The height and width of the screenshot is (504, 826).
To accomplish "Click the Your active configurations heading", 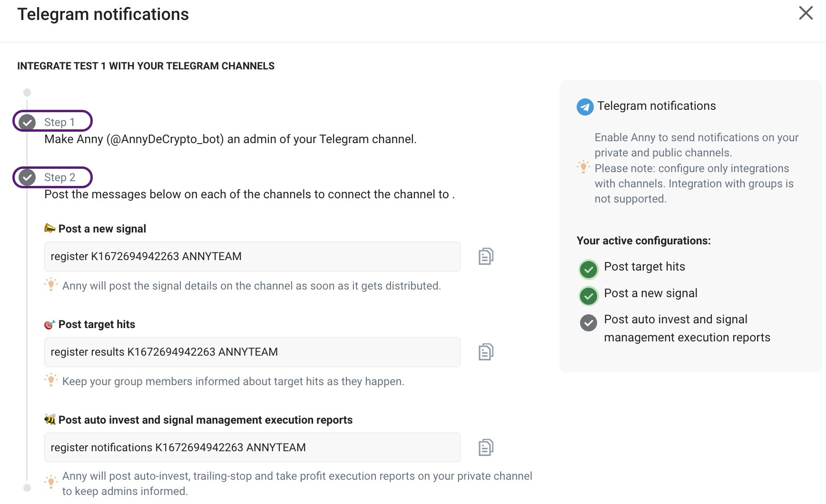I will point(643,241).
